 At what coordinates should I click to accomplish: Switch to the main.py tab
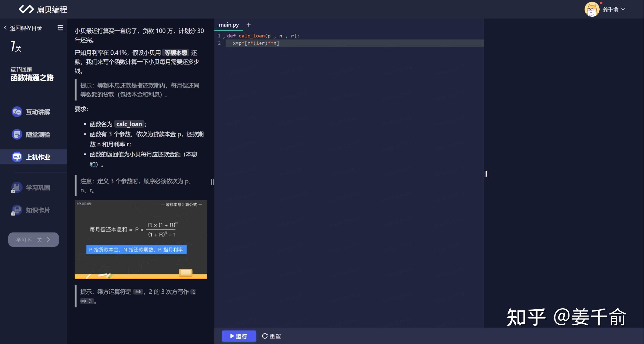coord(229,25)
